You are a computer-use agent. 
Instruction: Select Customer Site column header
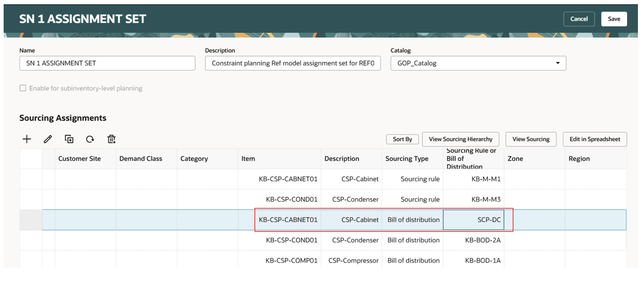click(86, 159)
